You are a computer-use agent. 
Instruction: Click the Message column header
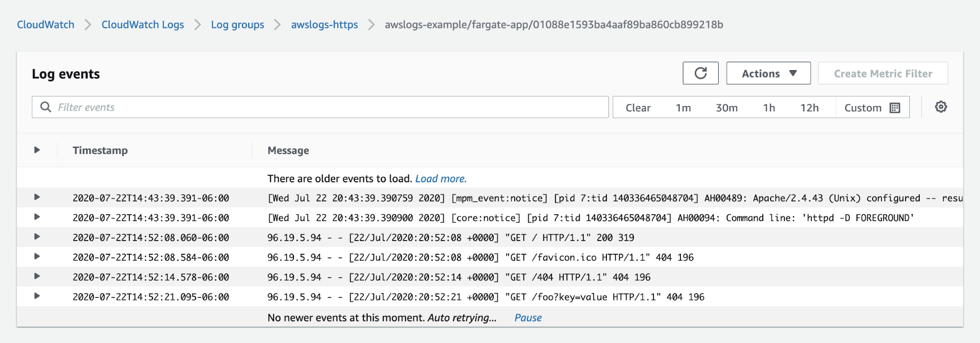coord(288,150)
